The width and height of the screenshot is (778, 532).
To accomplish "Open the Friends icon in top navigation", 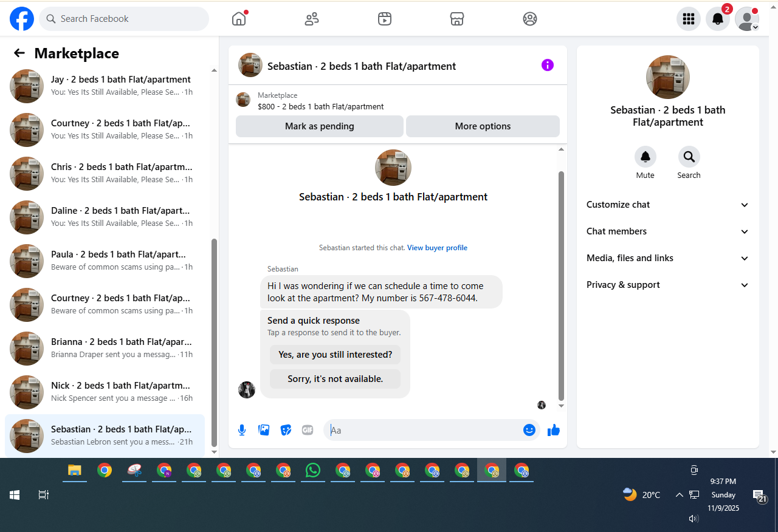I will pos(312,19).
